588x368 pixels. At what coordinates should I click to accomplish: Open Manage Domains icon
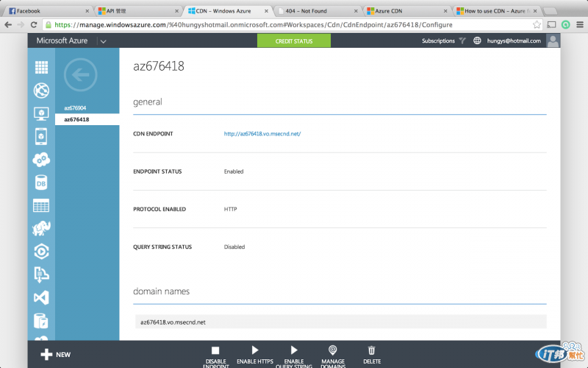coord(333,350)
